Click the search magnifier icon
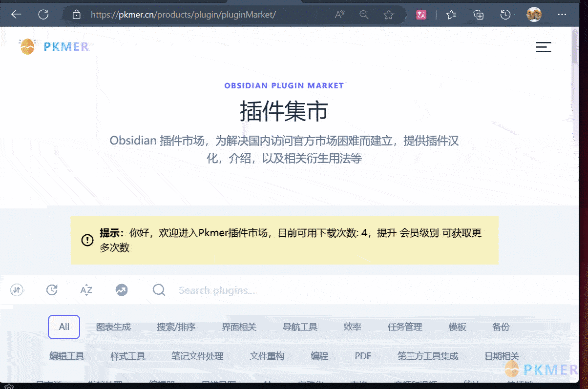588x389 pixels. coord(159,290)
